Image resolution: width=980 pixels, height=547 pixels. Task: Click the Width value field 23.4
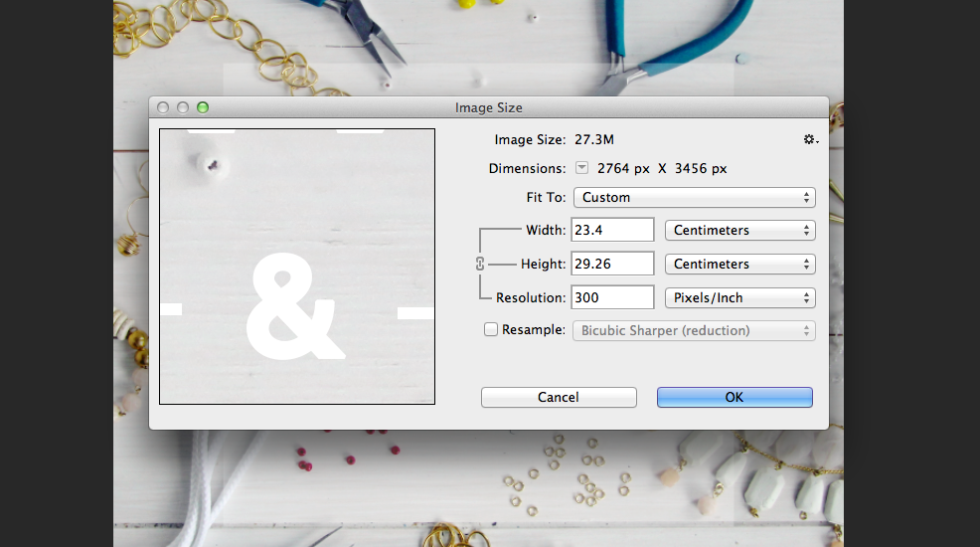point(612,230)
